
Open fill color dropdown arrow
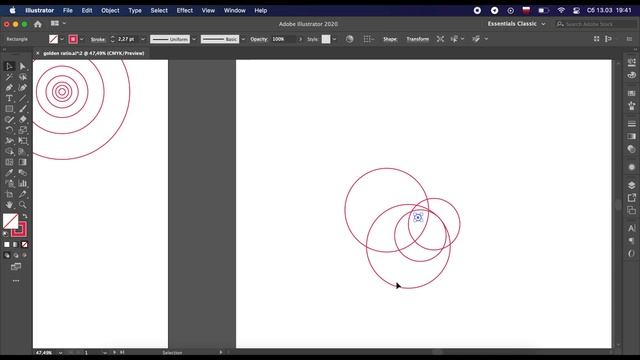(62, 39)
